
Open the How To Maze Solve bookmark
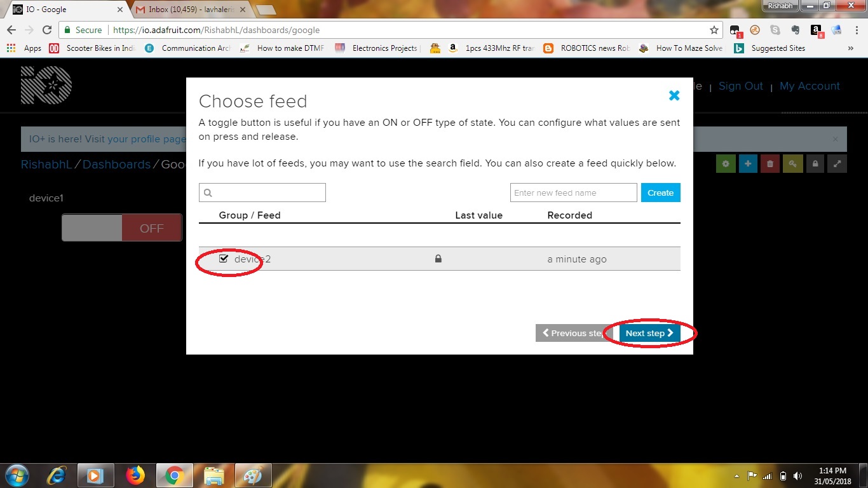tap(681, 48)
